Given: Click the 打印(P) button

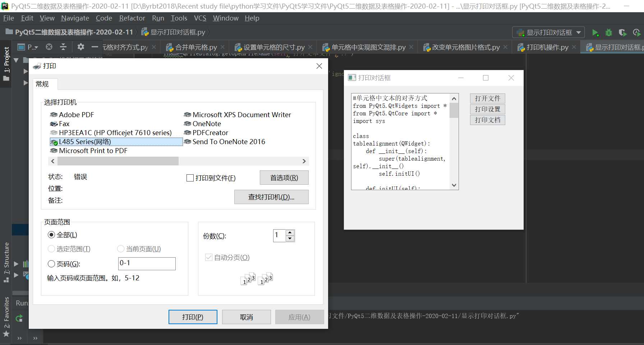Looking at the screenshot, I should point(193,317).
